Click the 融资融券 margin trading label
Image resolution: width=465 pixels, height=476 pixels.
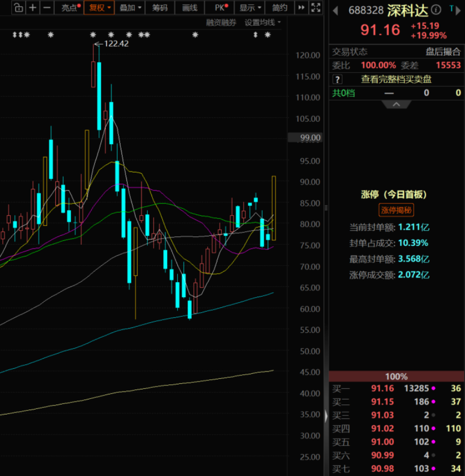(x=221, y=22)
